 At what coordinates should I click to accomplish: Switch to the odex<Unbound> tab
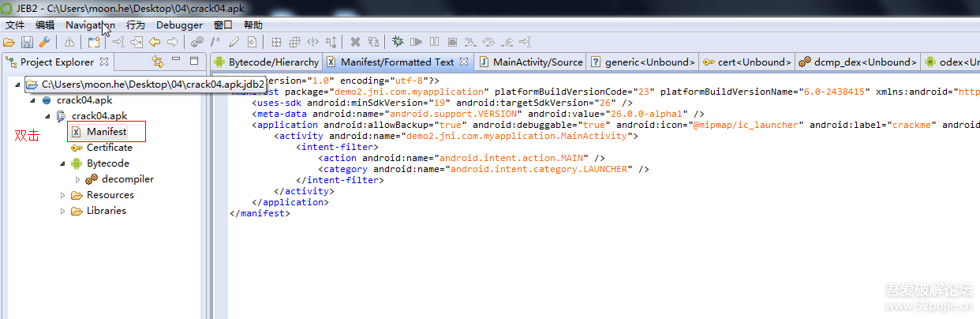(x=951, y=62)
